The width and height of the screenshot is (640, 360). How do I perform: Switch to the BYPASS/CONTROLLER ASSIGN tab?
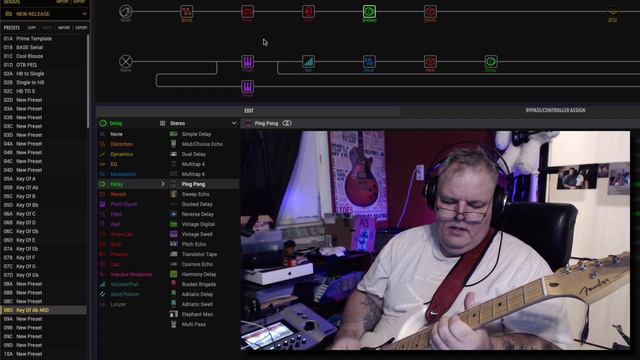pyautogui.click(x=555, y=110)
